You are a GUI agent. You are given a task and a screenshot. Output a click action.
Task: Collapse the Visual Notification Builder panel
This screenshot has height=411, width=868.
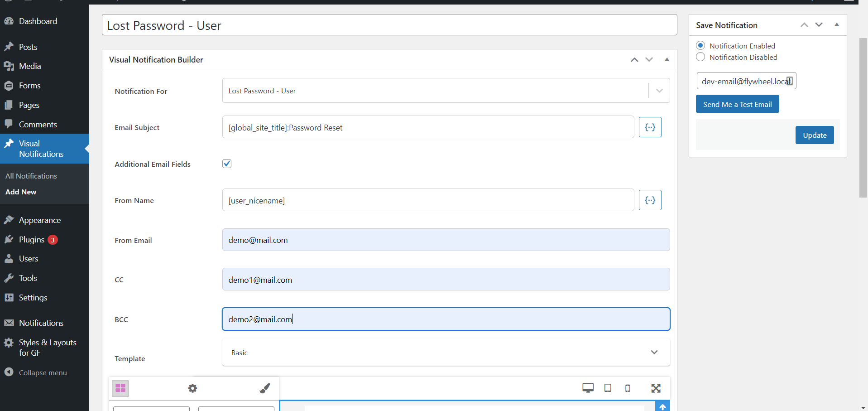(667, 59)
